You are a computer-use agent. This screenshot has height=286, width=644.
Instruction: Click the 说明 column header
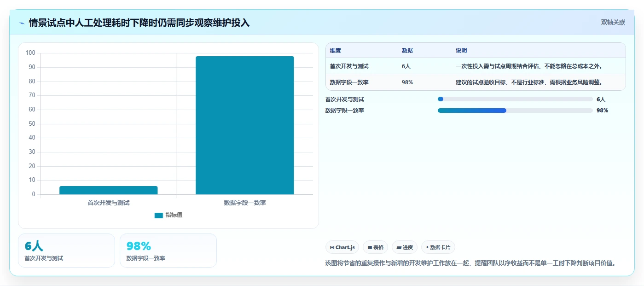point(461,51)
